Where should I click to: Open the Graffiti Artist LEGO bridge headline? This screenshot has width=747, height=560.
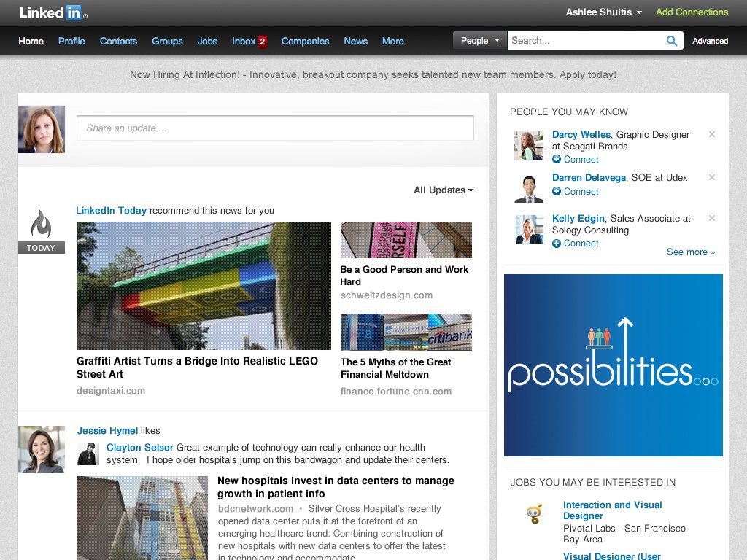point(197,367)
